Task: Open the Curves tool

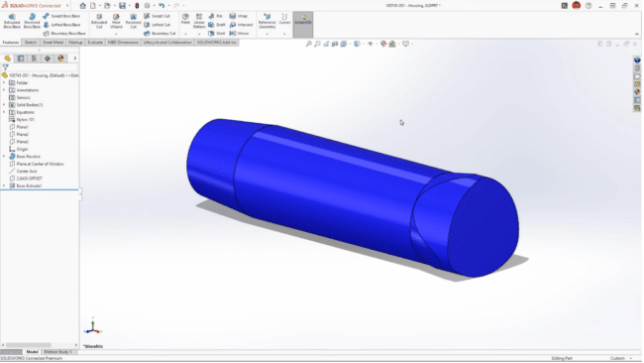Action: tap(284, 19)
